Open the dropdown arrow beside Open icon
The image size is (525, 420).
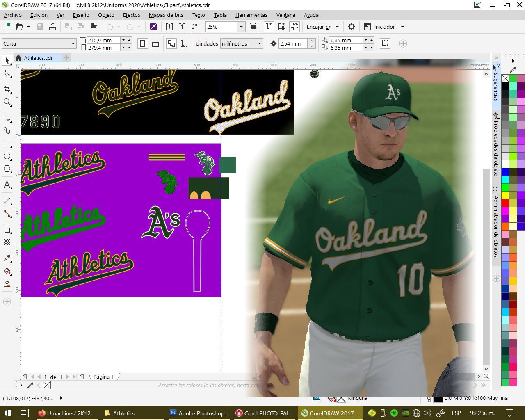tap(28, 27)
